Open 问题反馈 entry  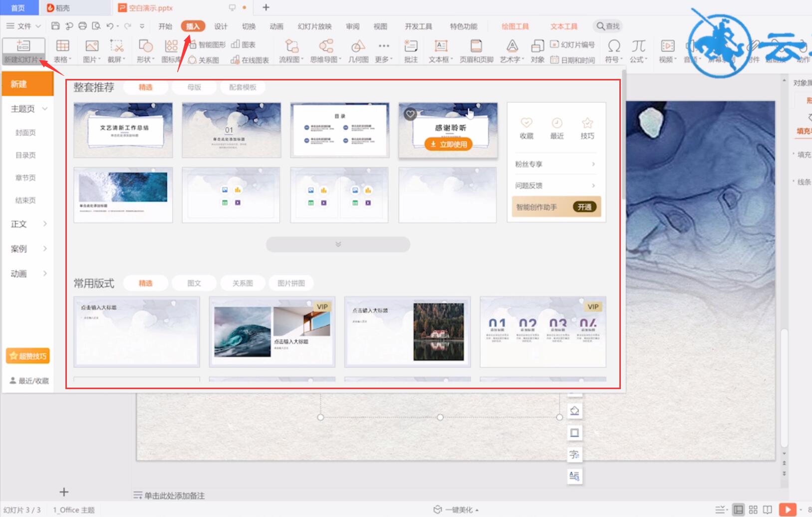point(555,185)
